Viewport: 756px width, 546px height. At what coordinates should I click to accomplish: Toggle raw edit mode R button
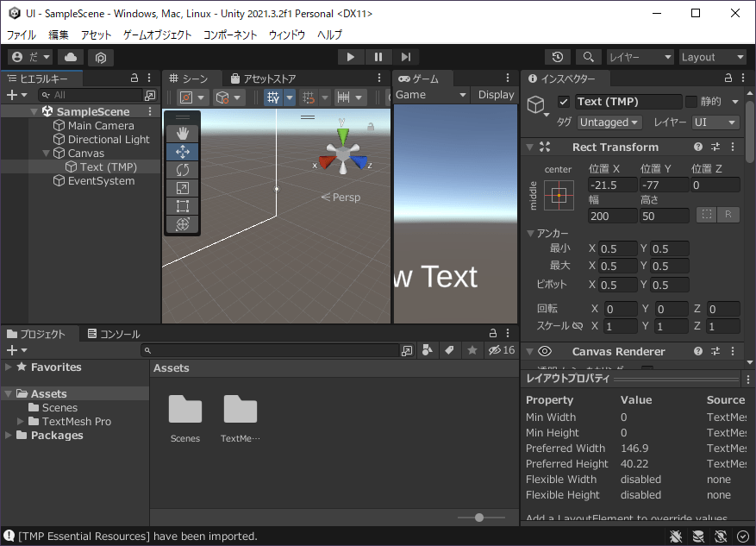(x=728, y=215)
